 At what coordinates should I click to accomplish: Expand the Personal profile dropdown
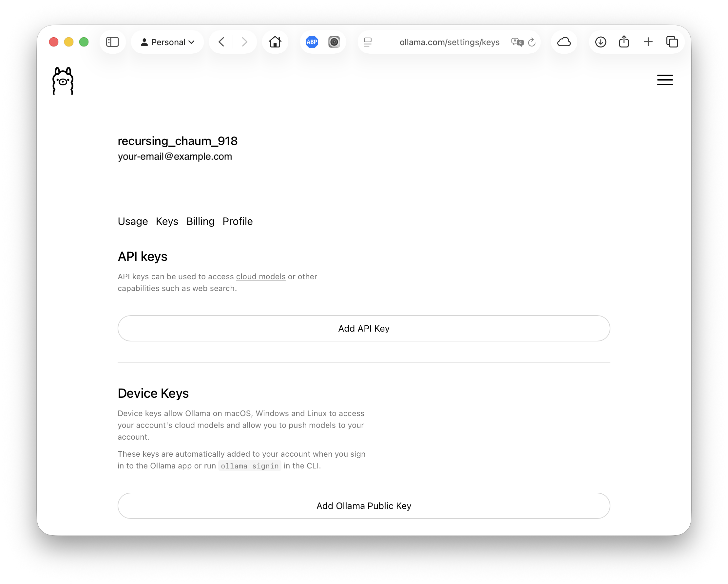pos(167,42)
